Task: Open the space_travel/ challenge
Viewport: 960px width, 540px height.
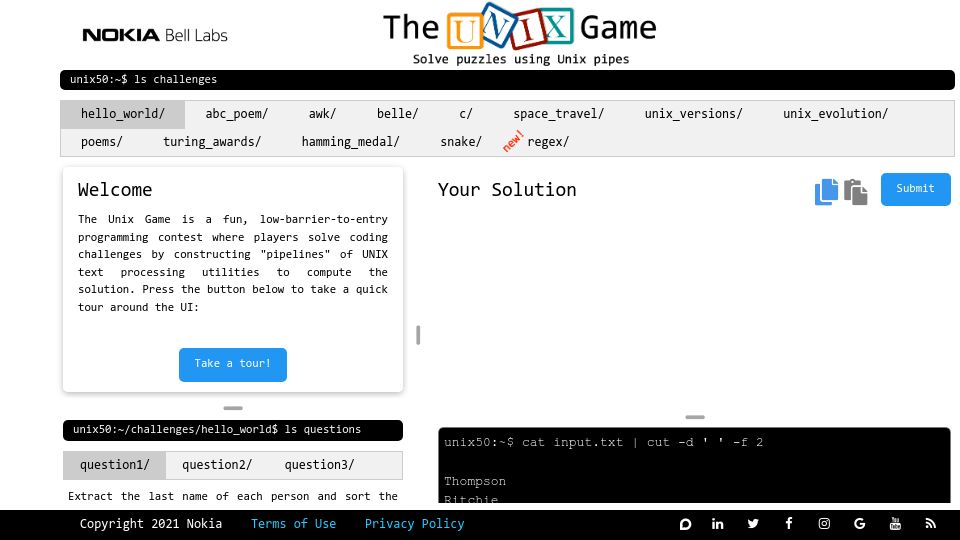Action: tap(558, 114)
